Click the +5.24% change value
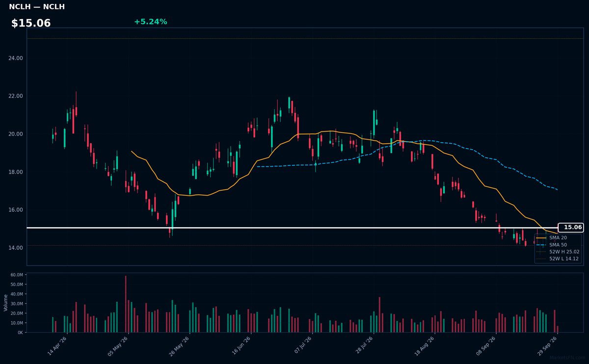The width and height of the screenshot is (589, 364). [x=150, y=22]
